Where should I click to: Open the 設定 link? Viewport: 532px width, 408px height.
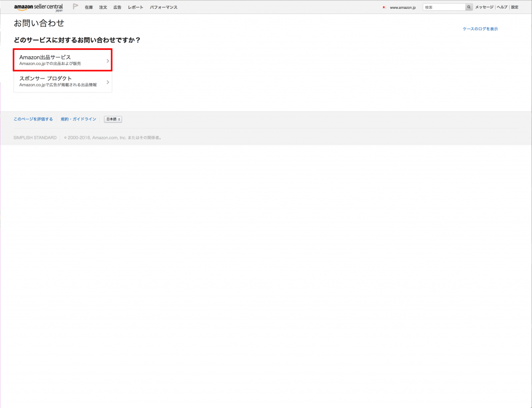515,7
